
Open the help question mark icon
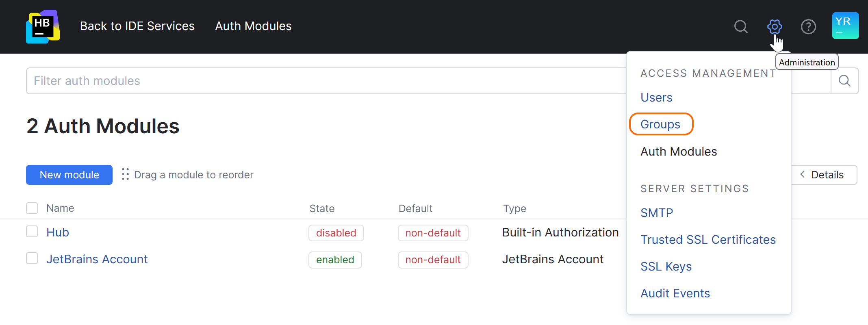pos(808,26)
